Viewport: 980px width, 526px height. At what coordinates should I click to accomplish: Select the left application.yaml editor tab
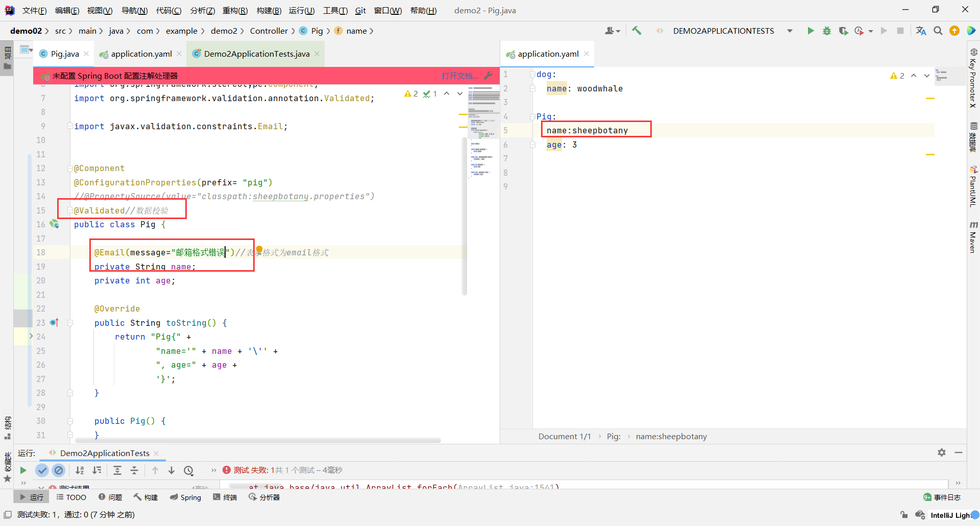141,54
